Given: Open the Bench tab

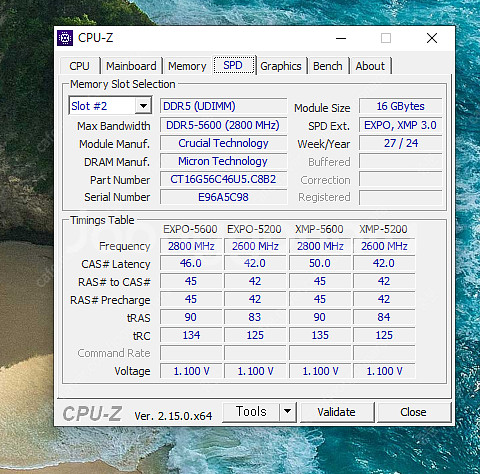Looking at the screenshot, I should pyautogui.click(x=328, y=66).
